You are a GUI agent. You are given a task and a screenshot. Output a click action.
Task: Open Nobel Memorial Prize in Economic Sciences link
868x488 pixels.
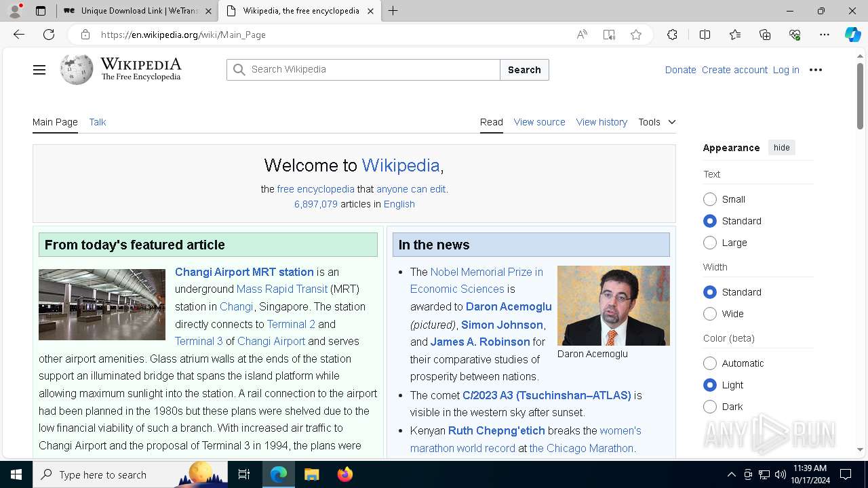(x=477, y=280)
